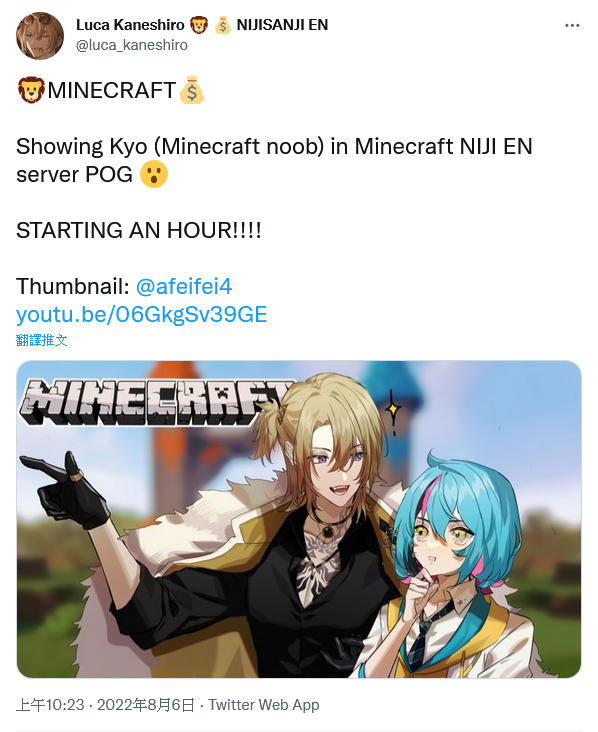Open the Luca Kaneshiro display name
This screenshot has height=732, width=598.
pyautogui.click(x=130, y=25)
